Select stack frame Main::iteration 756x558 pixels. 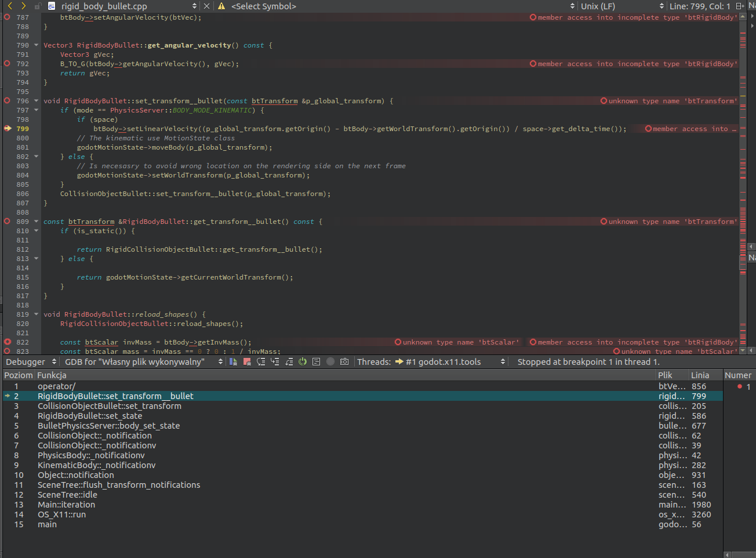[x=362, y=504]
